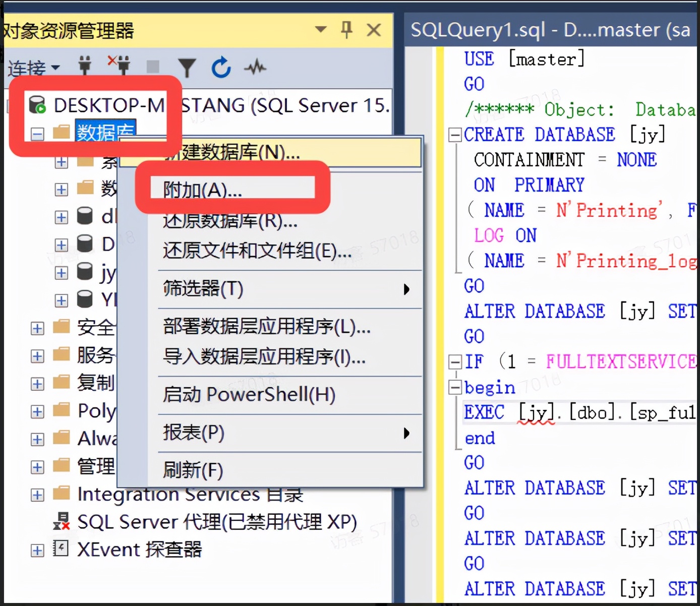Click the 服务 folder icon
Image resolution: width=700 pixels, height=606 pixels.
coord(62,354)
